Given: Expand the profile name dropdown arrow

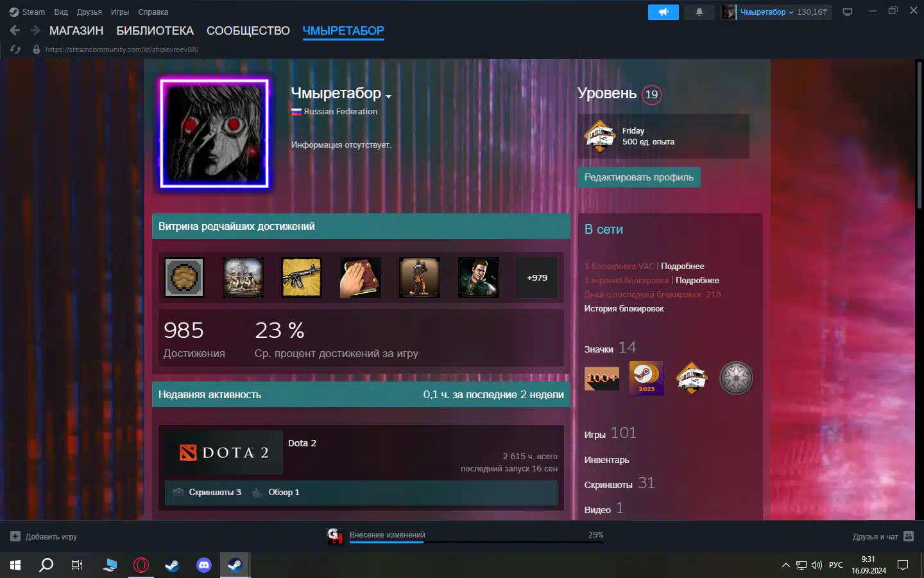Looking at the screenshot, I should point(388,96).
